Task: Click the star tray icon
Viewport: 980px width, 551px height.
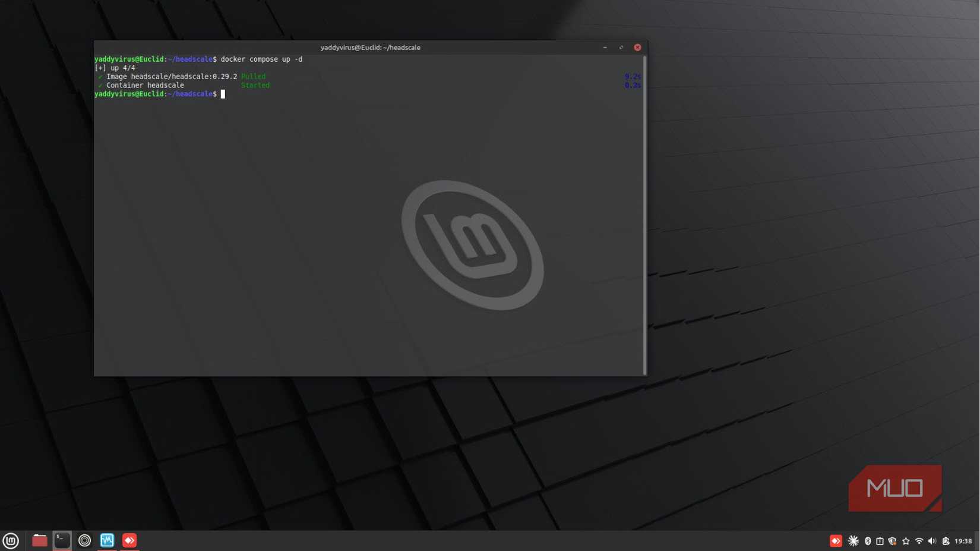Action: 906,541
